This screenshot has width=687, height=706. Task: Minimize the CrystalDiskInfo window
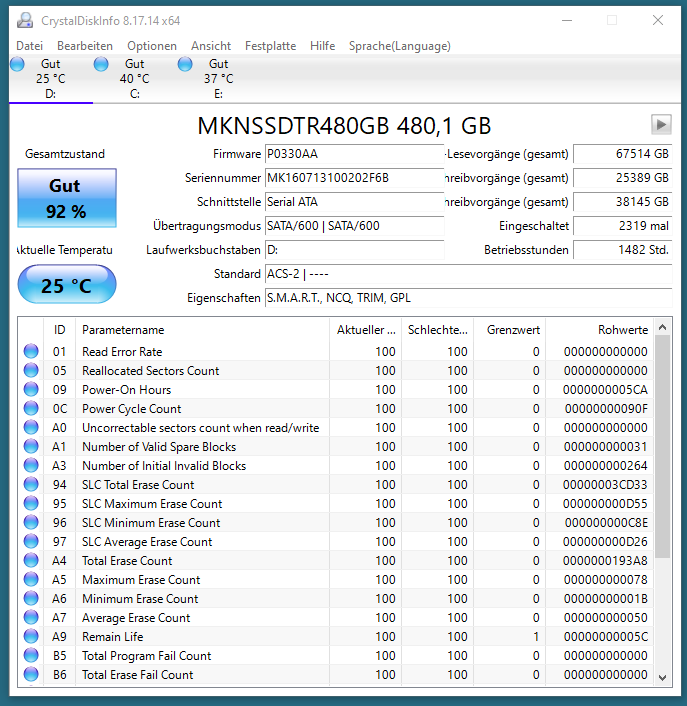click(x=567, y=20)
